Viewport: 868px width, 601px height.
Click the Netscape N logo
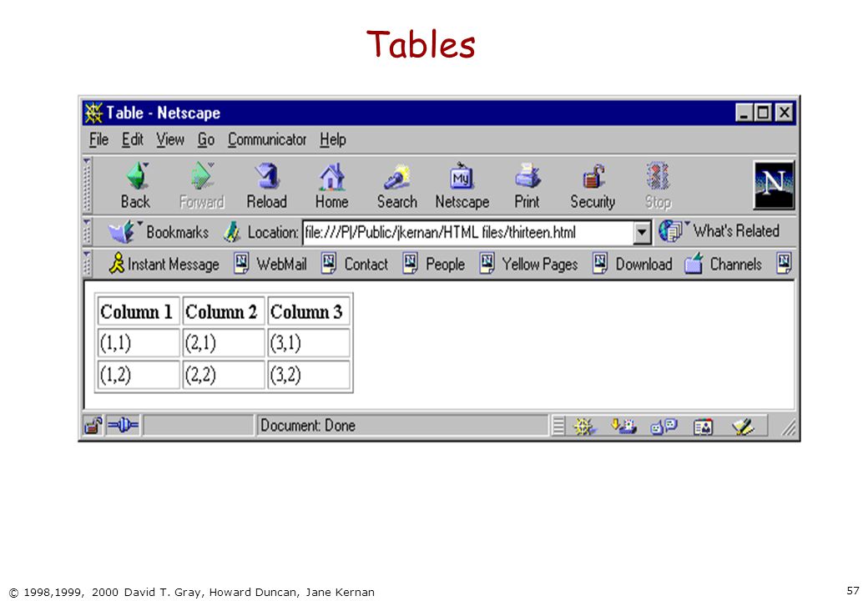[x=774, y=184]
